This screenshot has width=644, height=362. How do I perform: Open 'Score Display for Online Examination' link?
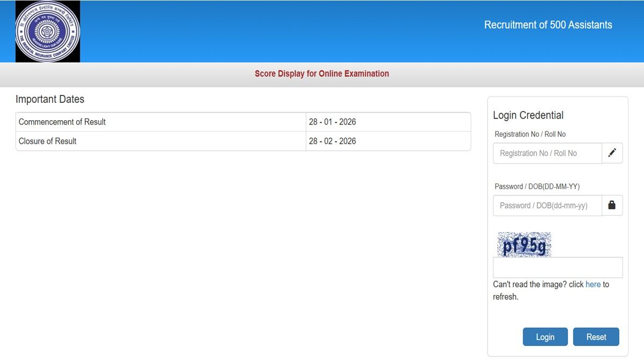click(322, 73)
